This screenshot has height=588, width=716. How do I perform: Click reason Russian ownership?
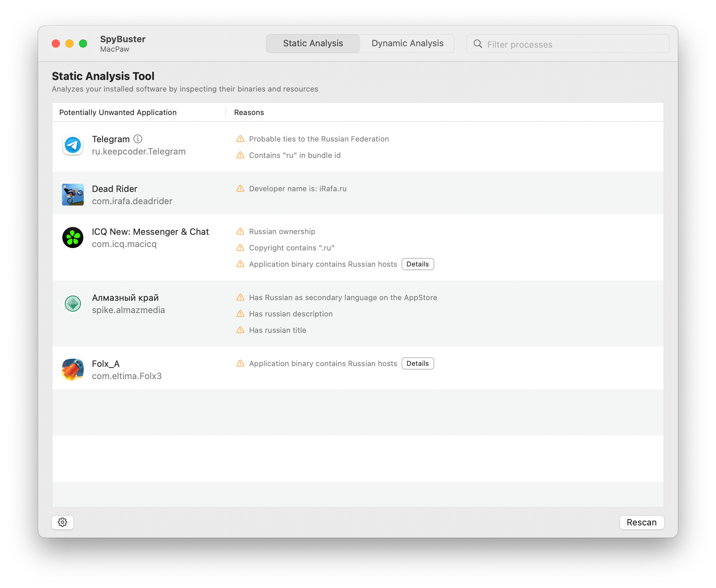click(282, 231)
